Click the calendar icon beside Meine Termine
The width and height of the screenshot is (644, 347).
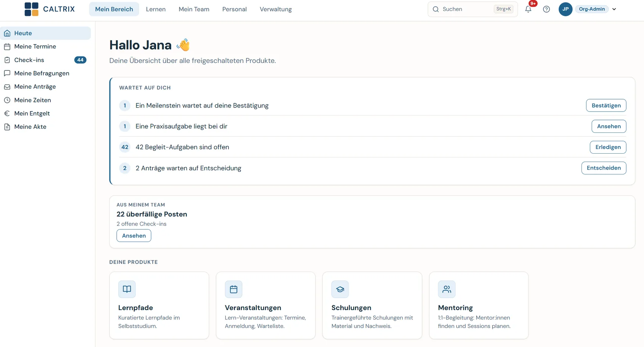point(7,47)
